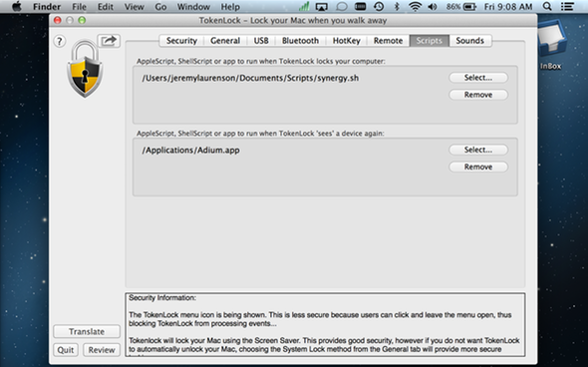Click the share arrow icon button
The height and width of the screenshot is (367, 588).
(x=109, y=41)
